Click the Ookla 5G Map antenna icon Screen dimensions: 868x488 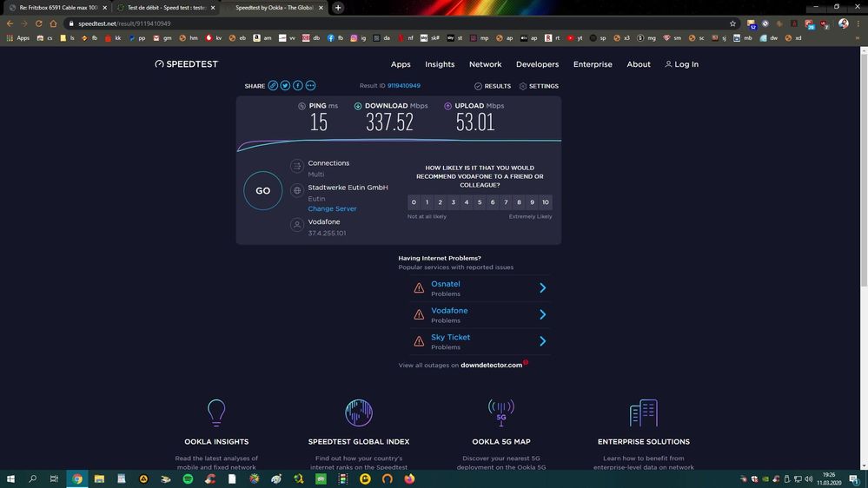tap(501, 412)
